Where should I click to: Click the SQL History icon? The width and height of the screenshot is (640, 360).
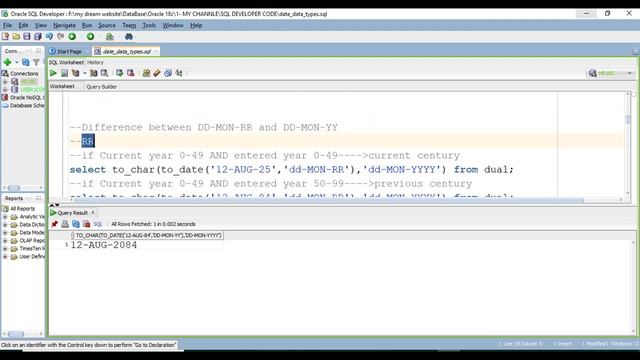(168, 73)
